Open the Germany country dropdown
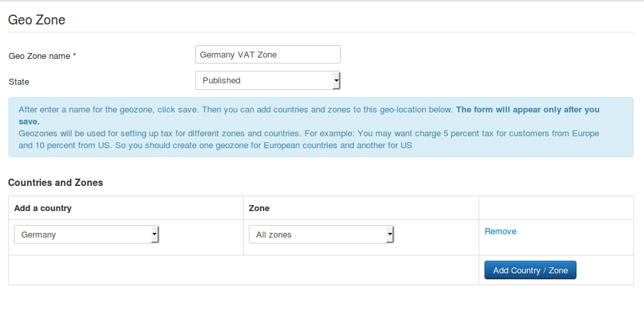The width and height of the screenshot is (644, 311). pyautogui.click(x=86, y=234)
